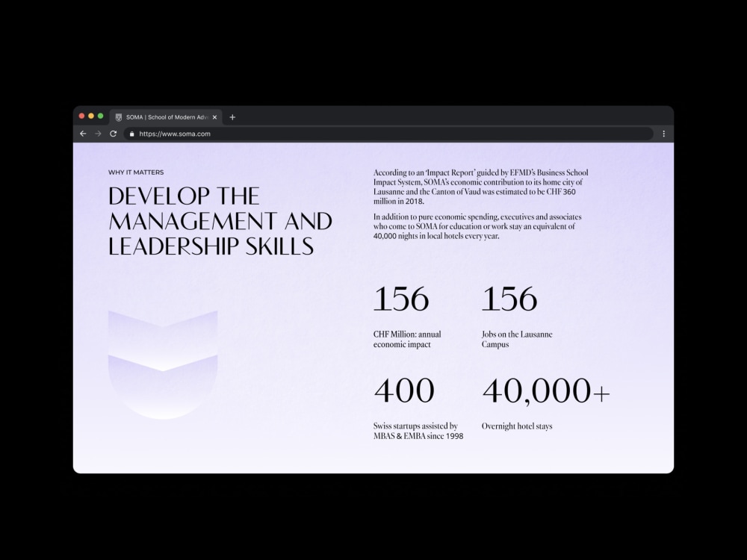Click the 156 figure above Jobs on Lausanne
Viewport: 747px width, 560px height.
click(509, 299)
